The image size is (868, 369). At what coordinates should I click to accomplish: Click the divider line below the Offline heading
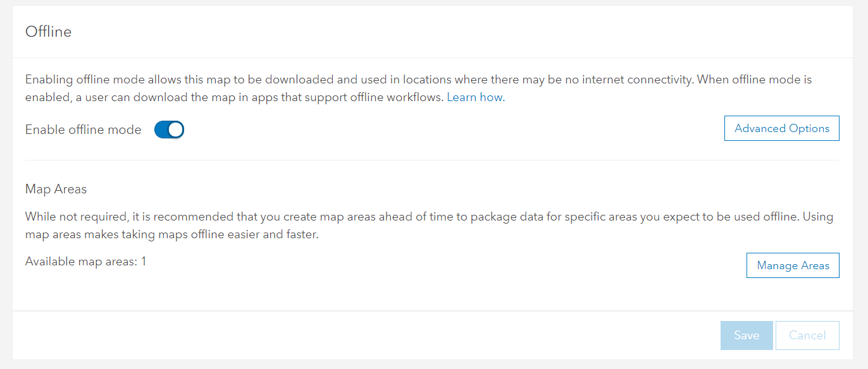433,58
